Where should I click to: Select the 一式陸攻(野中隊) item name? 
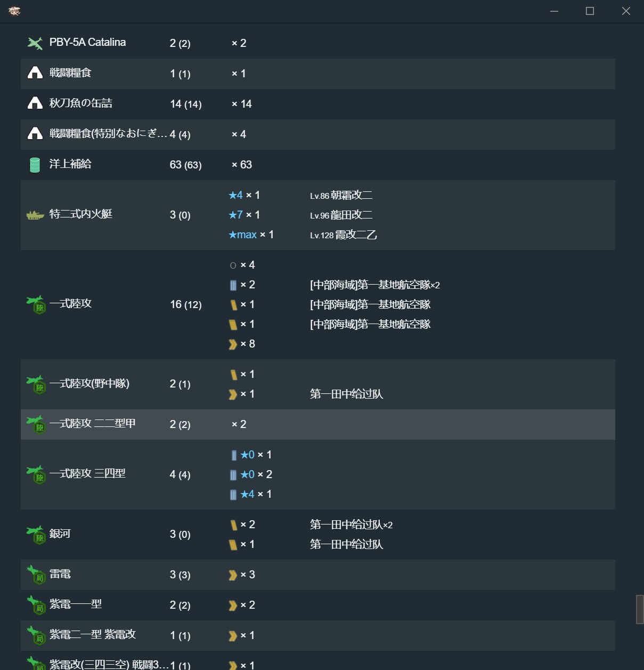(89, 384)
